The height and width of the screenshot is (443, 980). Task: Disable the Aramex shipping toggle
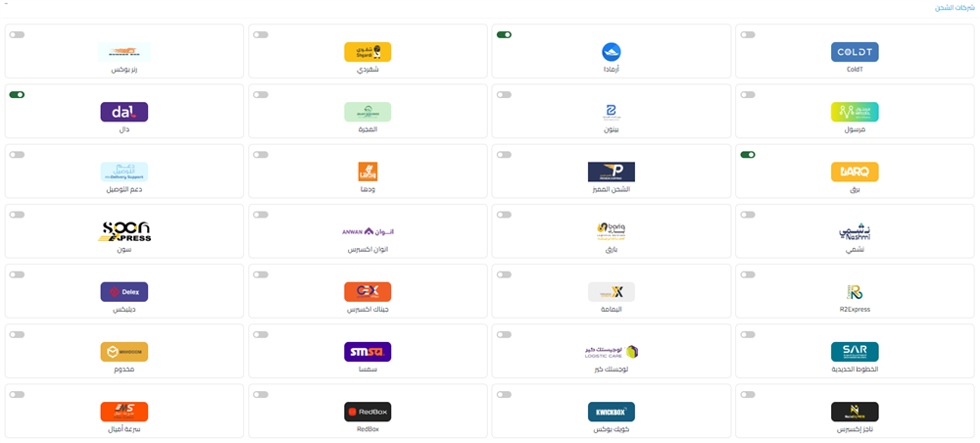click(x=504, y=35)
